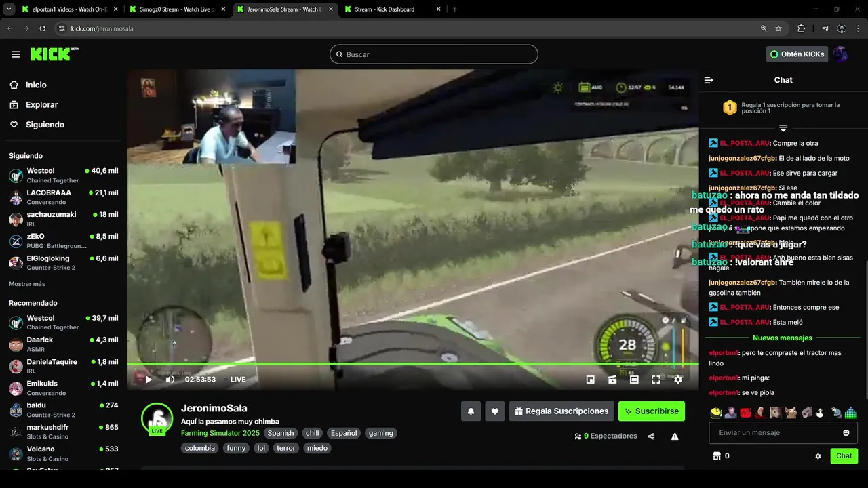868x488 pixels.
Task: Toggle theater mode icon
Action: coord(634,380)
